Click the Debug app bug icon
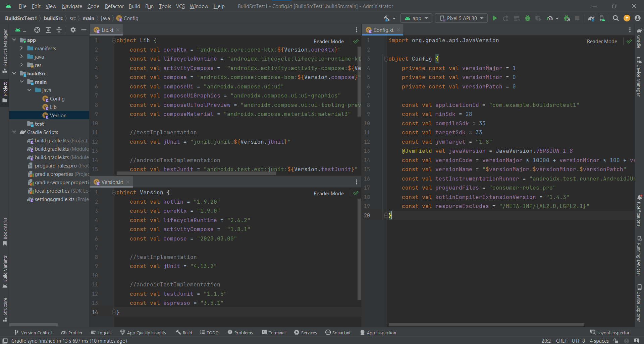Viewport: 644px width, 344px height. [x=528, y=18]
